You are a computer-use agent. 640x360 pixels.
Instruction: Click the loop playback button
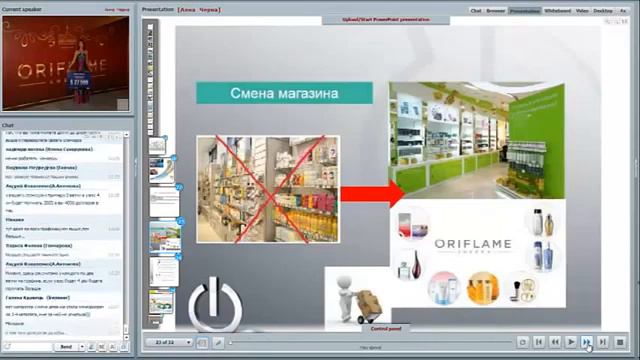click(x=522, y=342)
